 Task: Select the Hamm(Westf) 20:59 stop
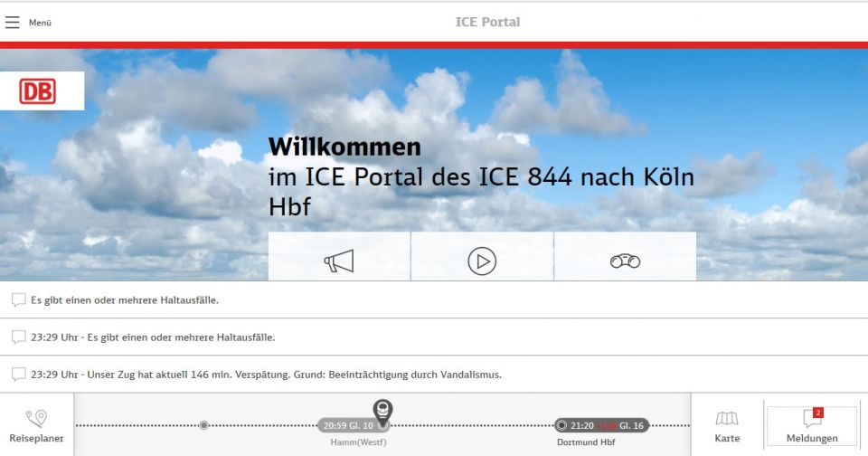[354, 425]
